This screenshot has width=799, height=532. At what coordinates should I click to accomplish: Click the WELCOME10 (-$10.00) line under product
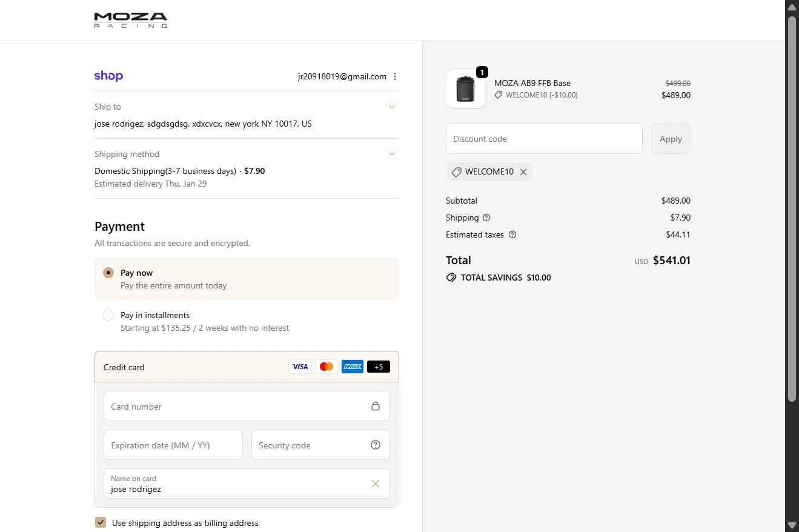[x=536, y=95]
